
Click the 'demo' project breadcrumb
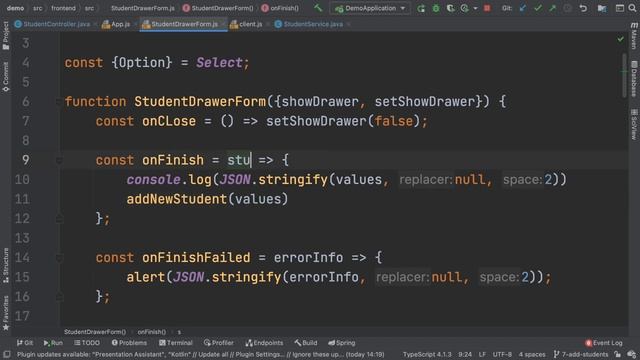(x=15, y=8)
